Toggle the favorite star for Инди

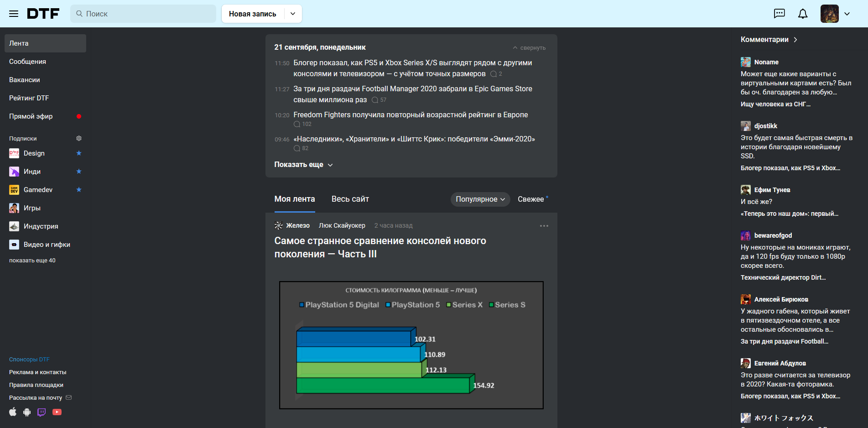79,172
